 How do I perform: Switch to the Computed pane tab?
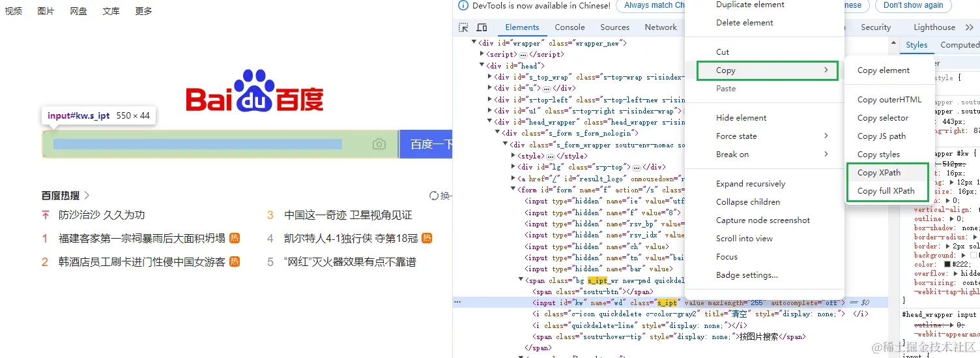(959, 45)
